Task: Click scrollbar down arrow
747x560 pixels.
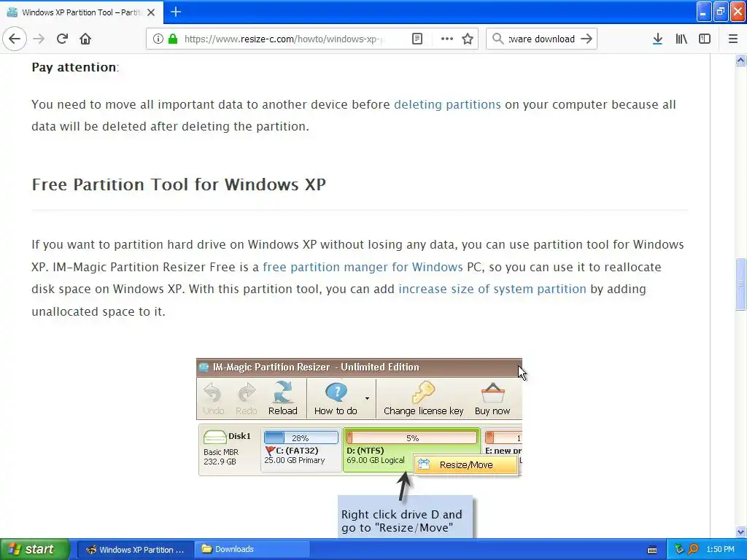Action: [x=740, y=532]
